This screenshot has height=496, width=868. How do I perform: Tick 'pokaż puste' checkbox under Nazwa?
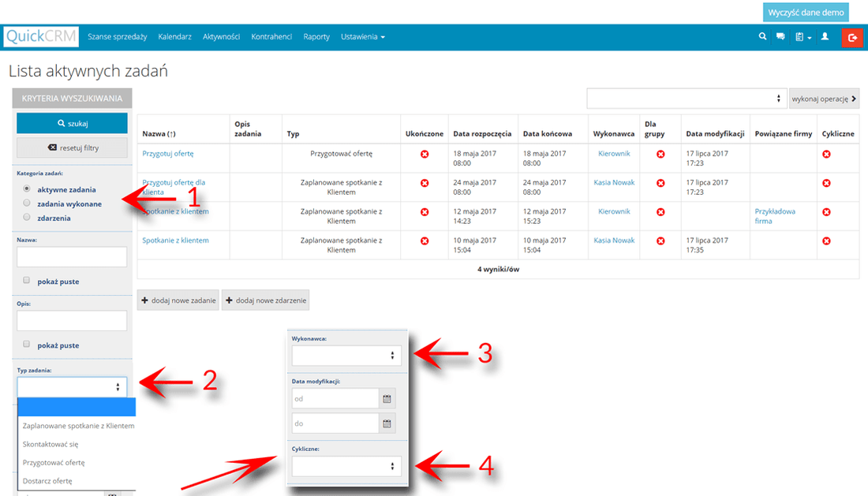click(27, 281)
